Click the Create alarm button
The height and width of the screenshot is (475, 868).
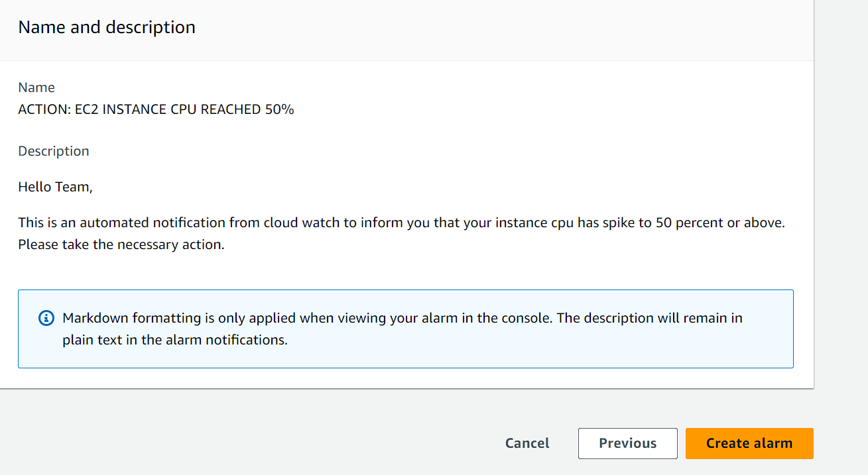749,443
